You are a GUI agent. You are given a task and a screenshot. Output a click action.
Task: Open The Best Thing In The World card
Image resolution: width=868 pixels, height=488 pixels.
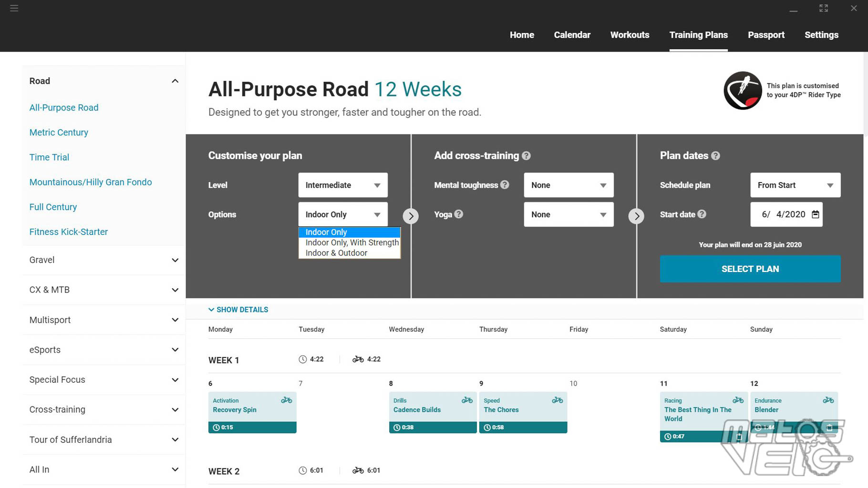point(704,417)
